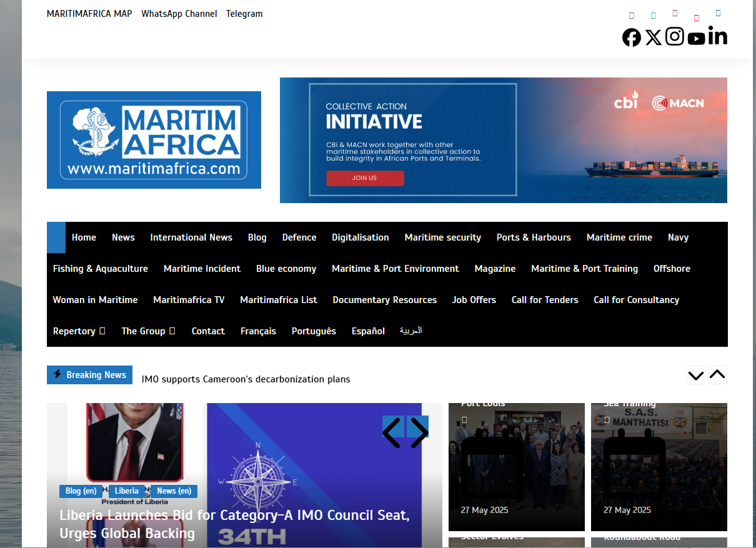Go to previous slide in featured slider
This screenshot has height=548, width=756.
point(392,432)
